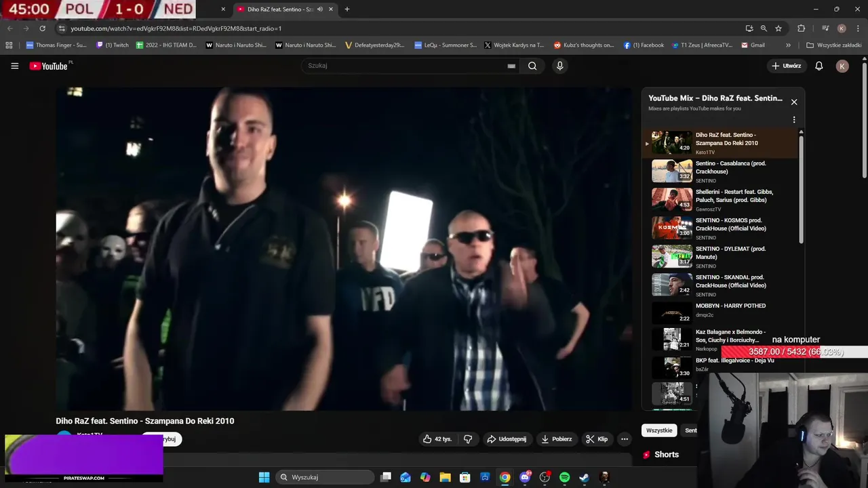Open Twitch bookmark
Viewport: 868px width, 488px height.
pyautogui.click(x=113, y=45)
